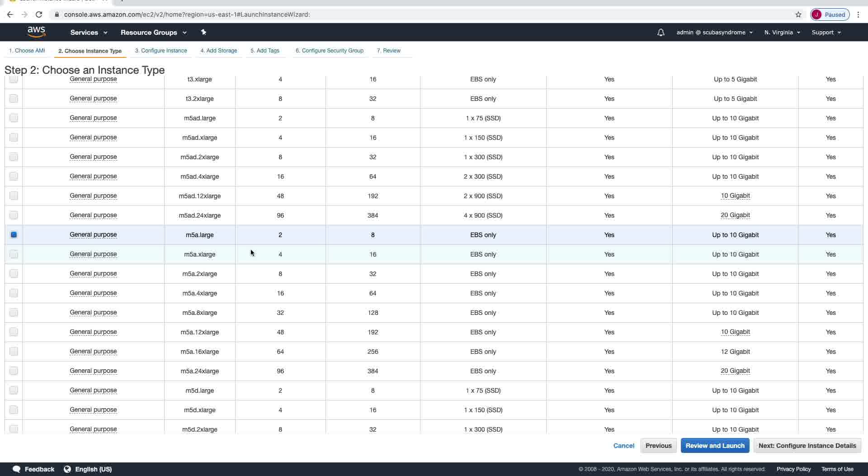Viewport: 868px width, 476px height.
Task: Click the Cancel link
Action: point(624,446)
